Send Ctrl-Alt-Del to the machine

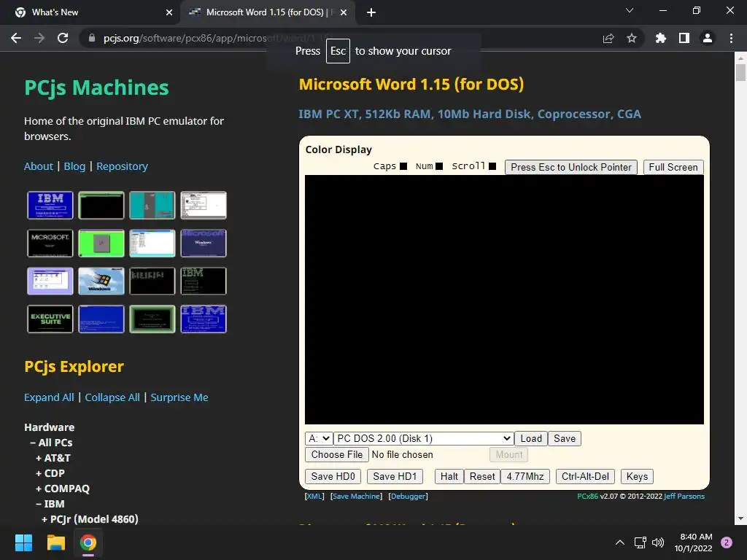(585, 477)
